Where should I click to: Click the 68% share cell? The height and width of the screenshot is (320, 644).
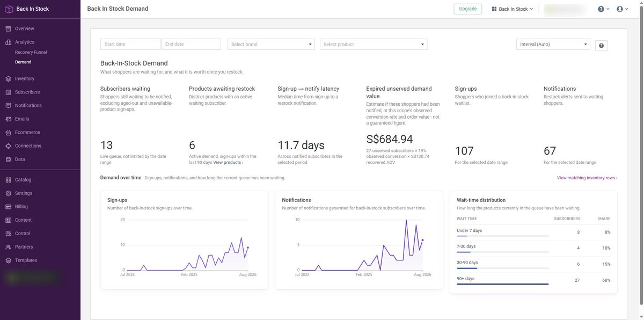[607, 280]
